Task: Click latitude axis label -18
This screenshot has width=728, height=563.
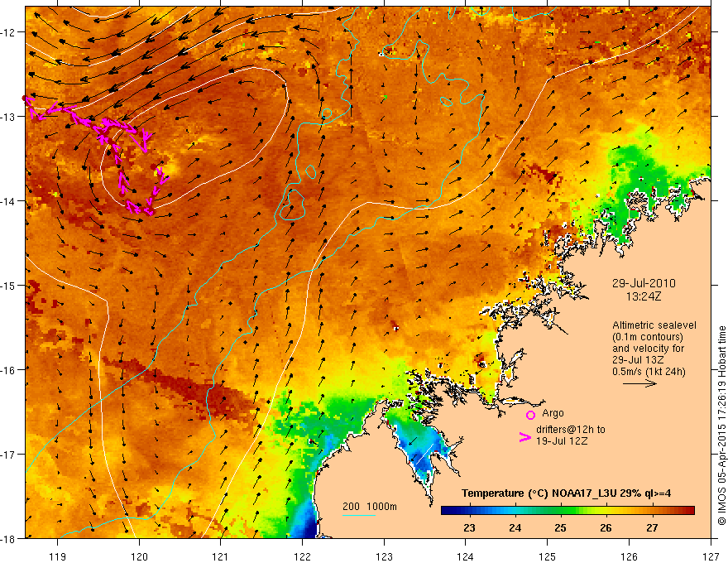Action: click(9, 538)
